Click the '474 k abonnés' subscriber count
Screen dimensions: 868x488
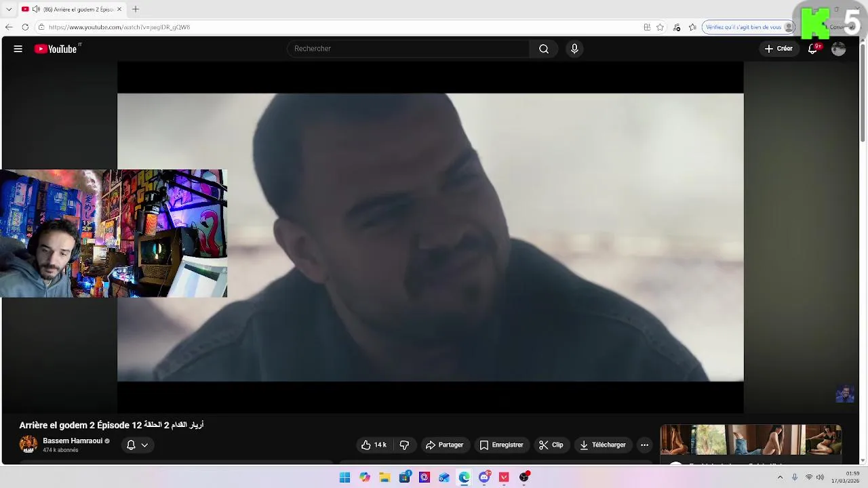60,450
